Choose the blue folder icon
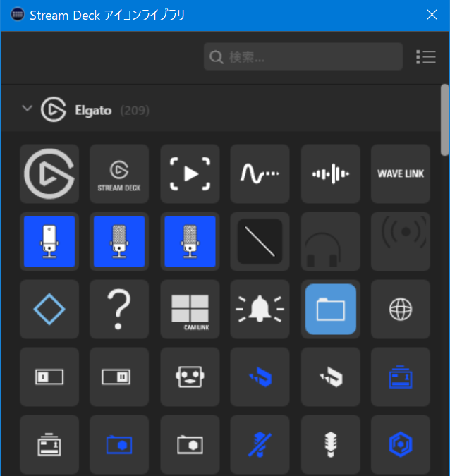The width and height of the screenshot is (450, 476). (x=331, y=309)
